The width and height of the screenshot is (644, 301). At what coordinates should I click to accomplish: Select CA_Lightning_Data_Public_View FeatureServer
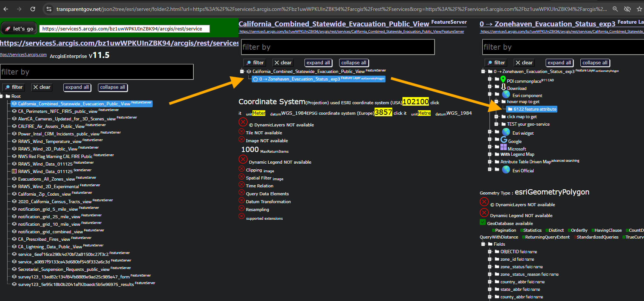point(57,246)
